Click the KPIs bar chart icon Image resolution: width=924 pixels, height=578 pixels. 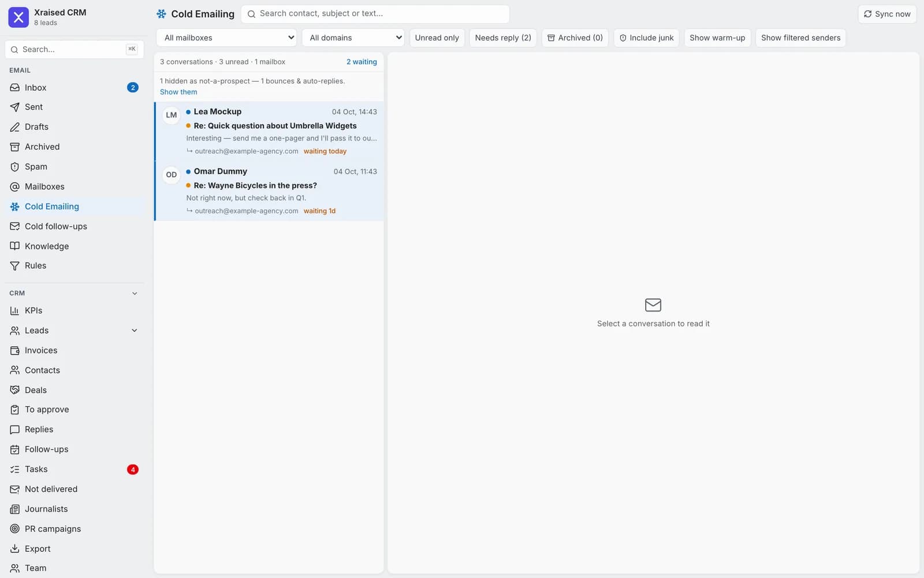click(15, 311)
